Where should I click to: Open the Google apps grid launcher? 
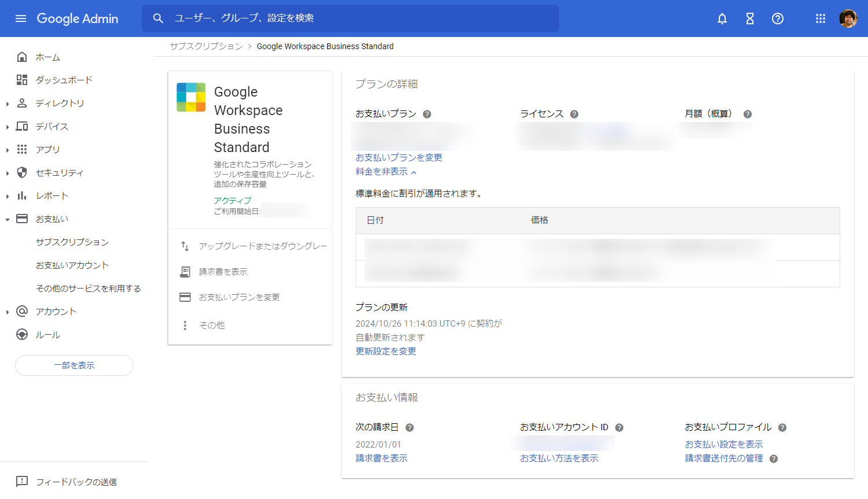[821, 19]
